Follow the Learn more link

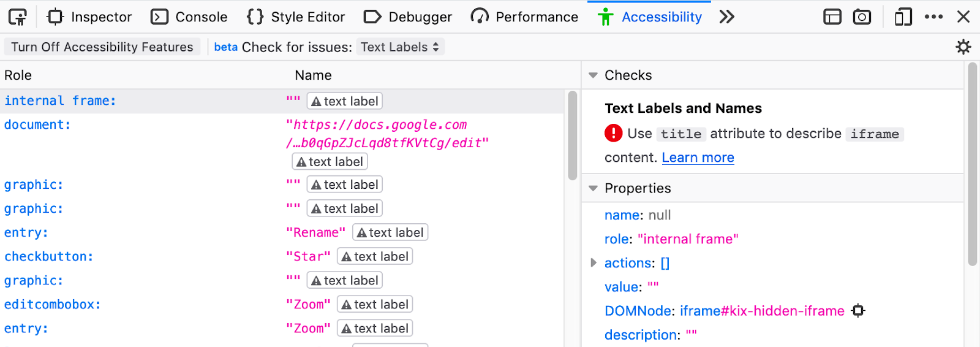click(698, 158)
